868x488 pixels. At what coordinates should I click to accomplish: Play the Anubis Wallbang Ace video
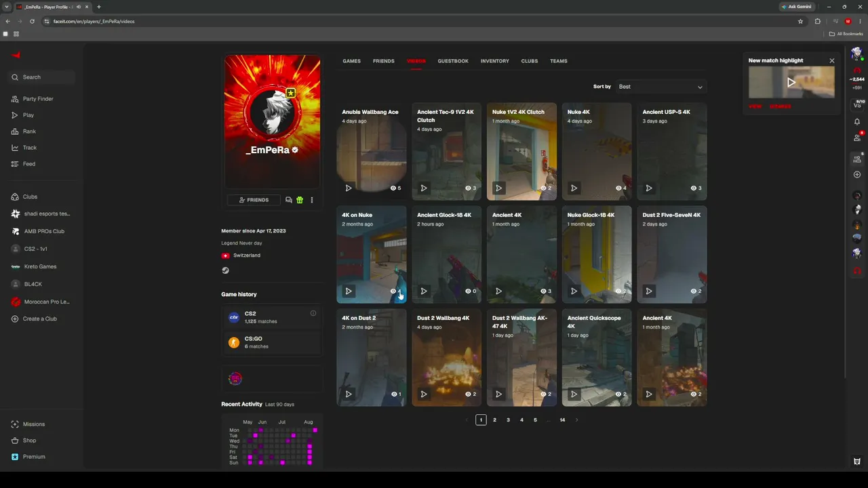click(349, 188)
